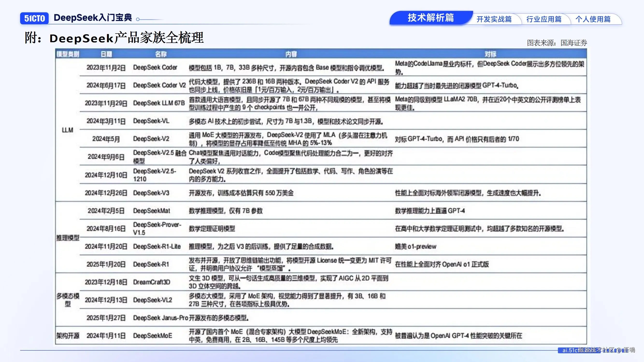Image resolution: width=644 pixels, height=362 pixels.
Task: Click the 模型类别 column header
Action: [x=68, y=54]
